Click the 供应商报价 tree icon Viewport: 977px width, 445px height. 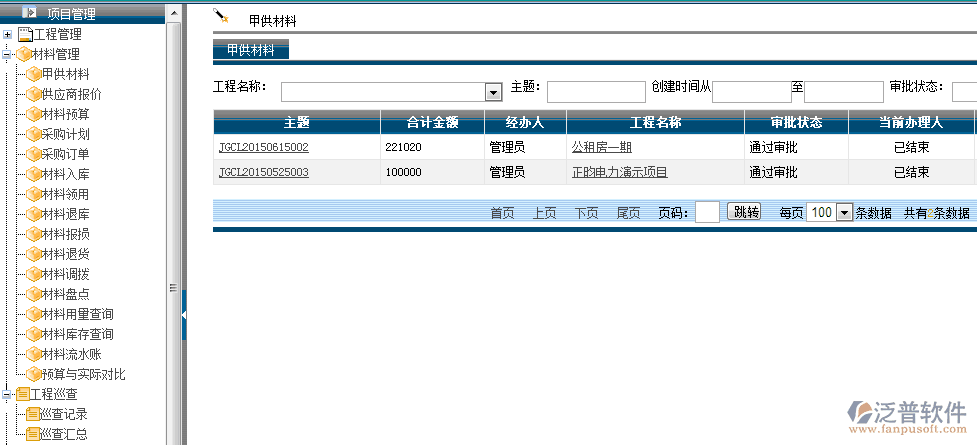(33, 94)
